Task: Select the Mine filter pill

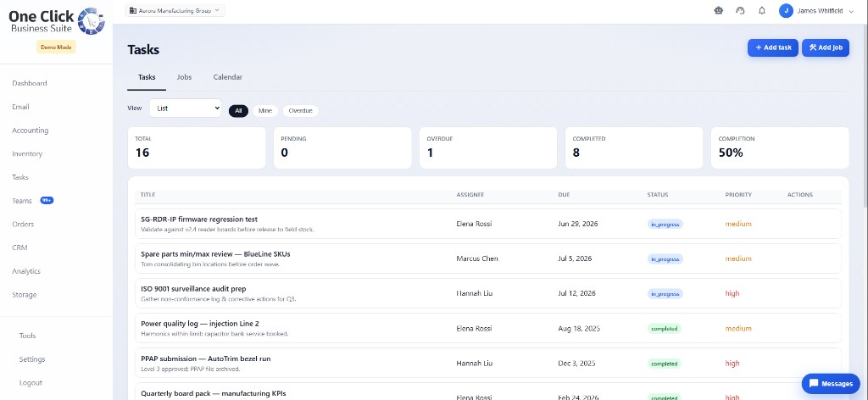Action: pyautogui.click(x=265, y=111)
